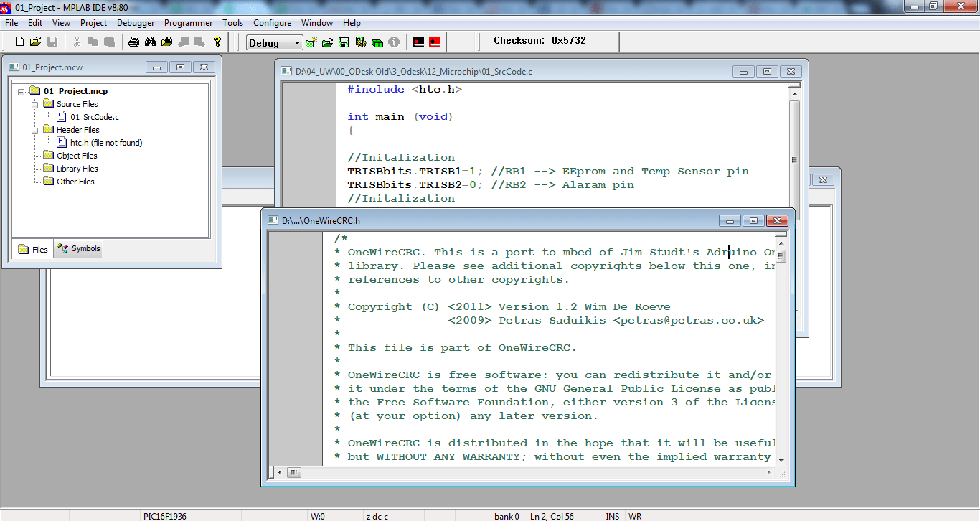Click the grayed previous-result left arrow icon
980x521 pixels.
point(184,42)
